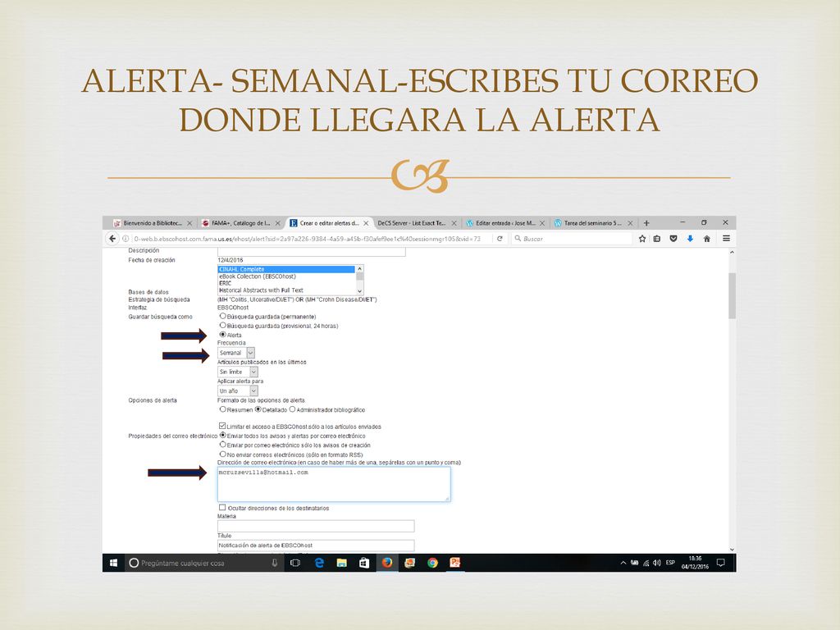Open the Un año alert duration dropdown

click(238, 391)
